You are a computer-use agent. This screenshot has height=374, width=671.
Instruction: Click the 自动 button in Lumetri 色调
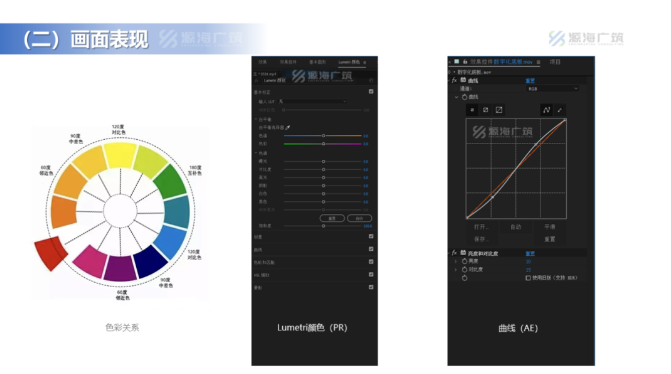(359, 218)
